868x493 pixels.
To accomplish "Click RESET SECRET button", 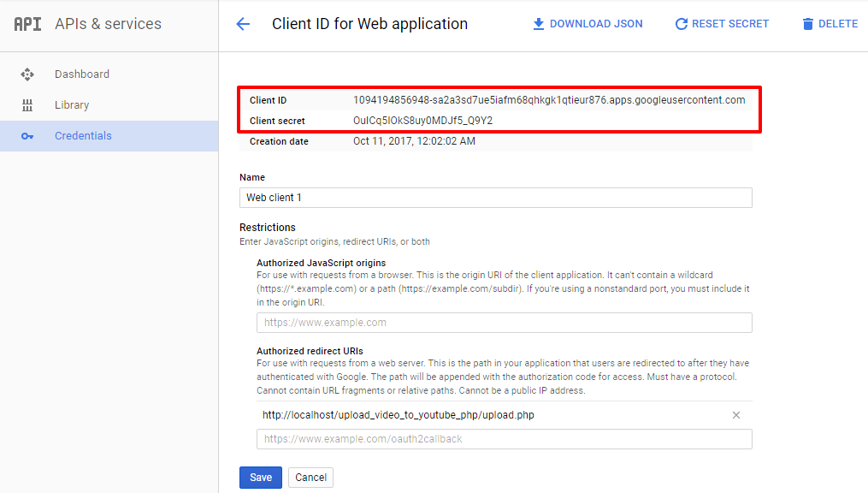I will (x=722, y=24).
